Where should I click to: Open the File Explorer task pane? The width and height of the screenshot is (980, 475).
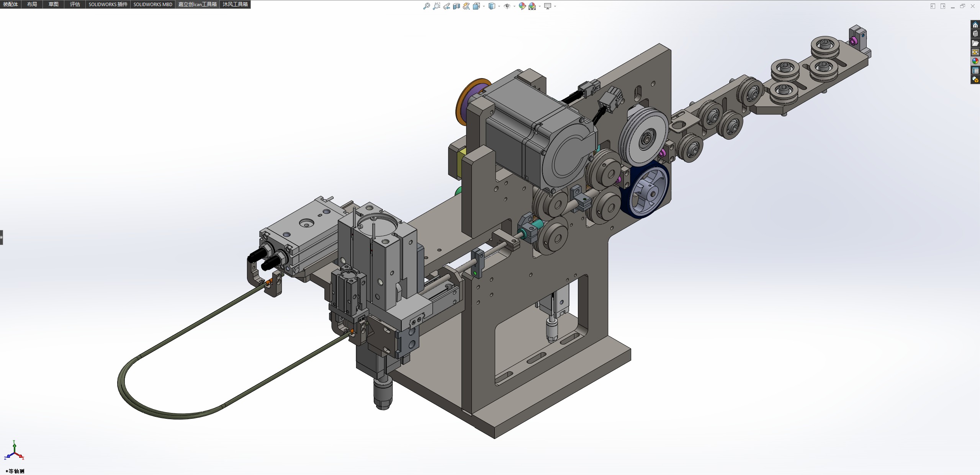point(975,43)
